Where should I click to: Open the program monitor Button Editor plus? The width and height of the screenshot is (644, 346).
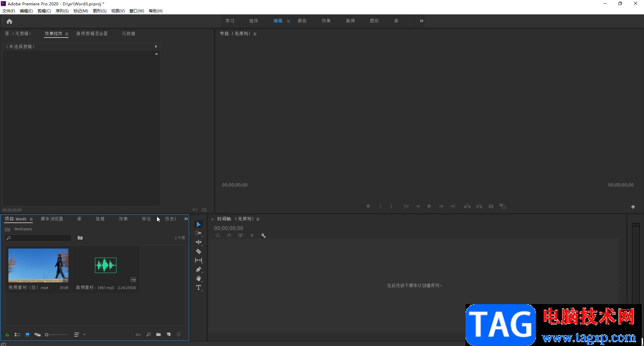pos(633,207)
